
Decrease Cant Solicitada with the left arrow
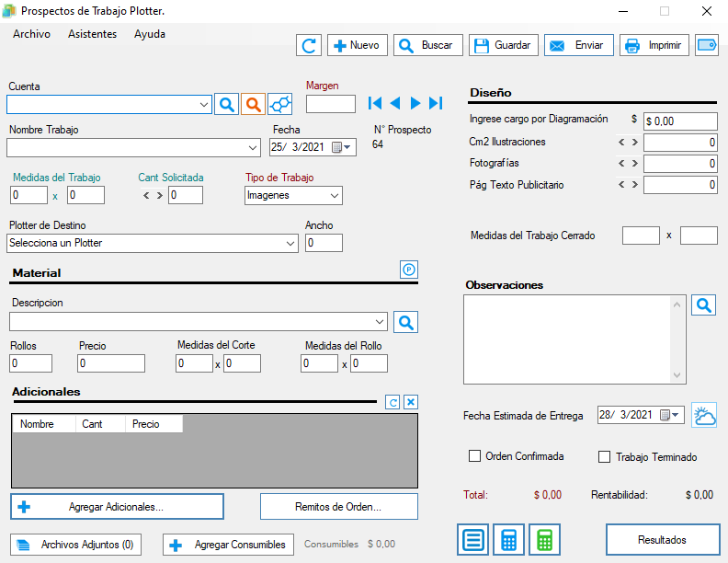146,196
